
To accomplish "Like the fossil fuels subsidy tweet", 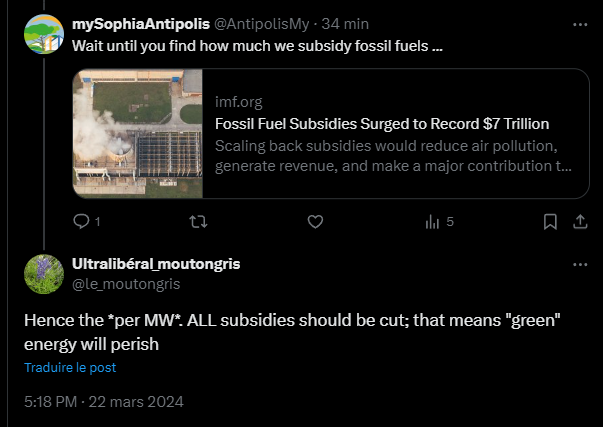I will [315, 222].
